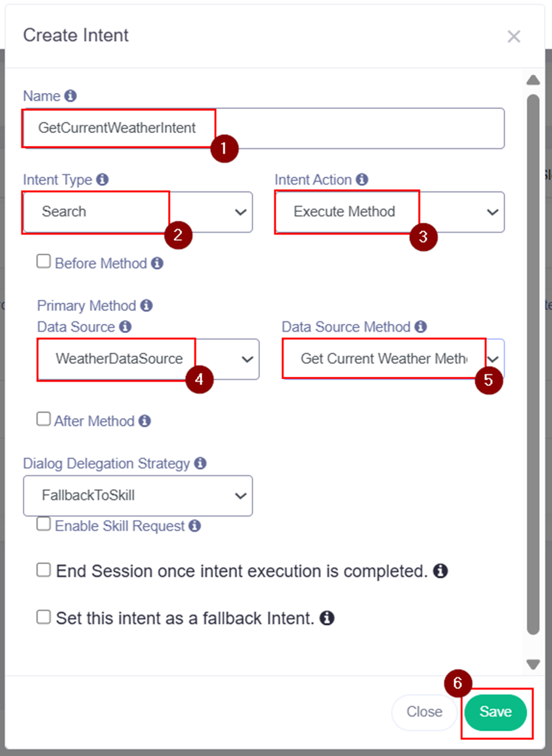
Task: Save the new intent
Action: (495, 712)
